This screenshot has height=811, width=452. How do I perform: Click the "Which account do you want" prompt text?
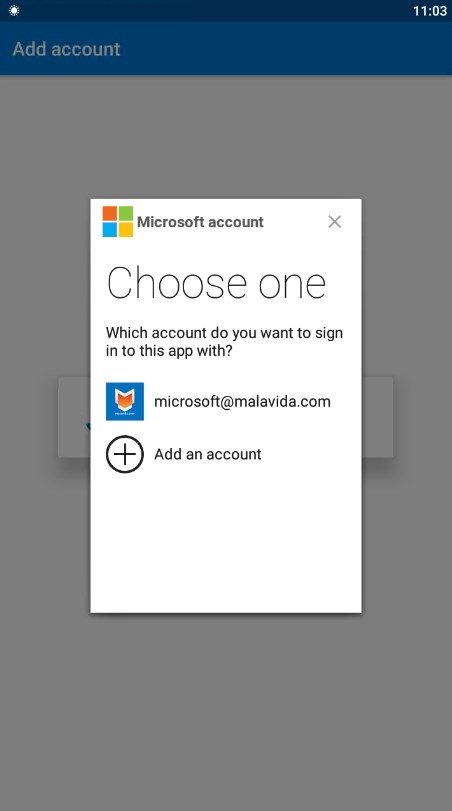224,341
